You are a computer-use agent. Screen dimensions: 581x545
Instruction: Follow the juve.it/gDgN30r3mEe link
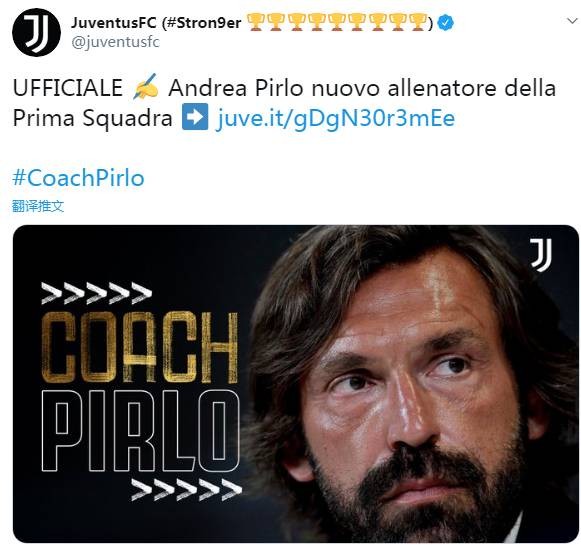pos(335,119)
